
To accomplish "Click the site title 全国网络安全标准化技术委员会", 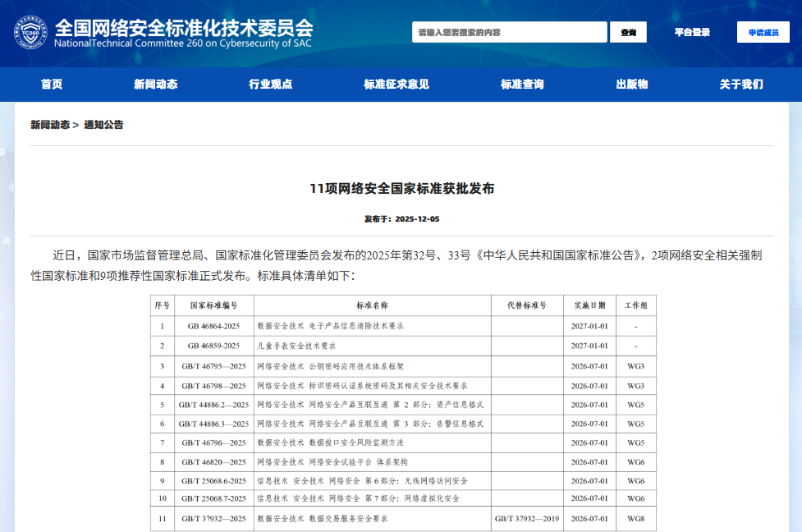I will coord(182,25).
